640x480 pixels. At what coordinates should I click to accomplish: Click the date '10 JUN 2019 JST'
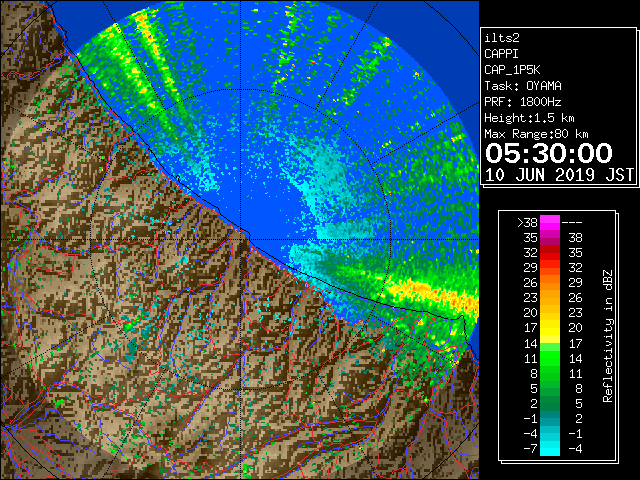559,175
